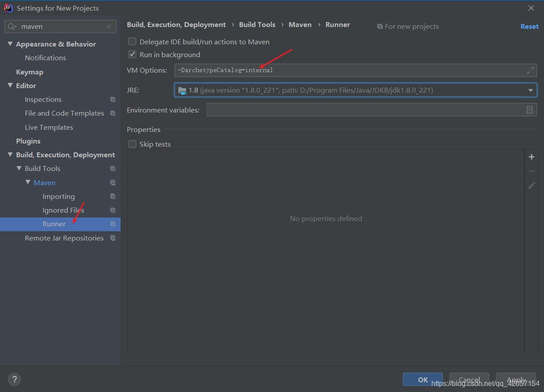Click Build Tools in the breadcrumb
Viewport: 544px width, 392px height.
click(257, 25)
